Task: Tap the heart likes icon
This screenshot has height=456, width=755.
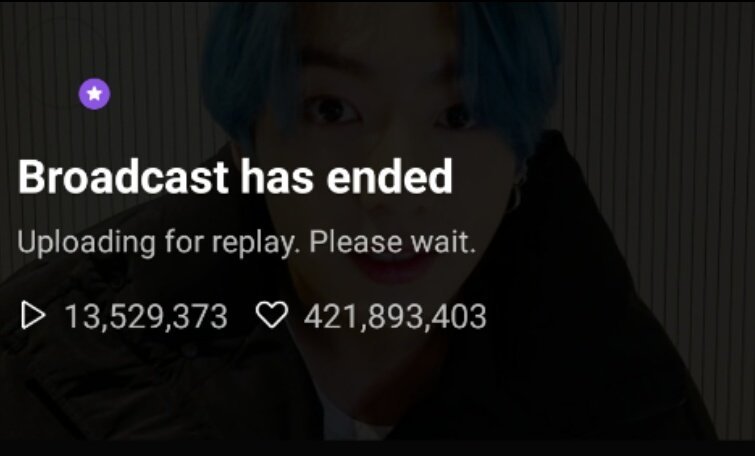Action: [x=272, y=315]
